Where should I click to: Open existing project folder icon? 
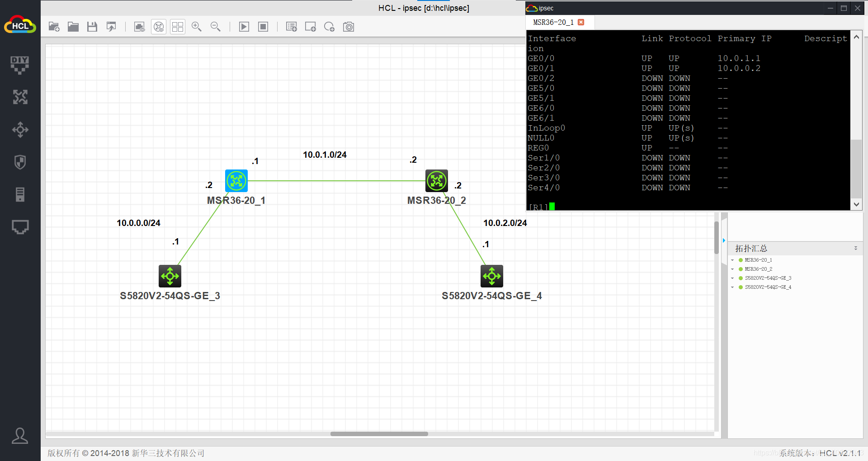[73, 27]
